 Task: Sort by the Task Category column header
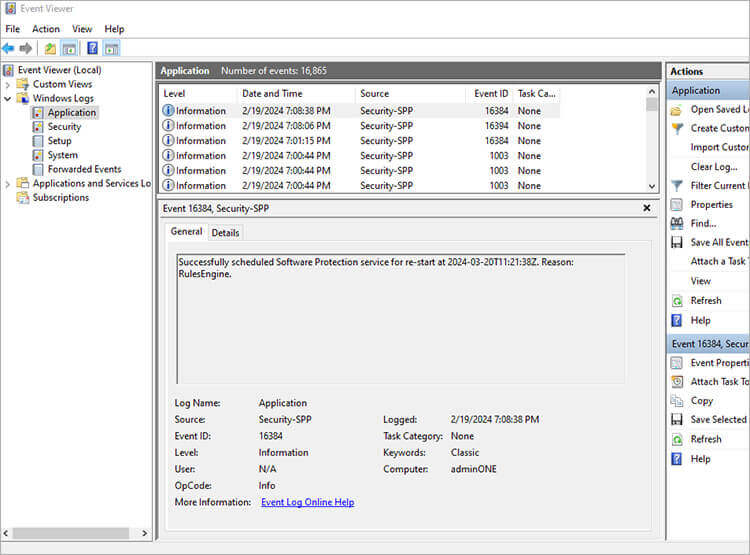(x=536, y=94)
